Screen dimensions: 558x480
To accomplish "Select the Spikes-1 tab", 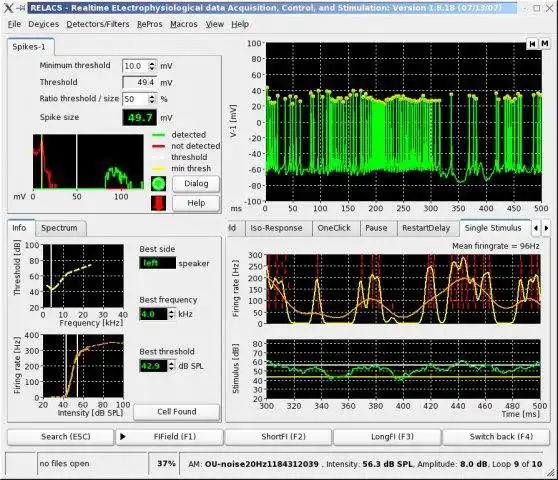I will [31, 47].
